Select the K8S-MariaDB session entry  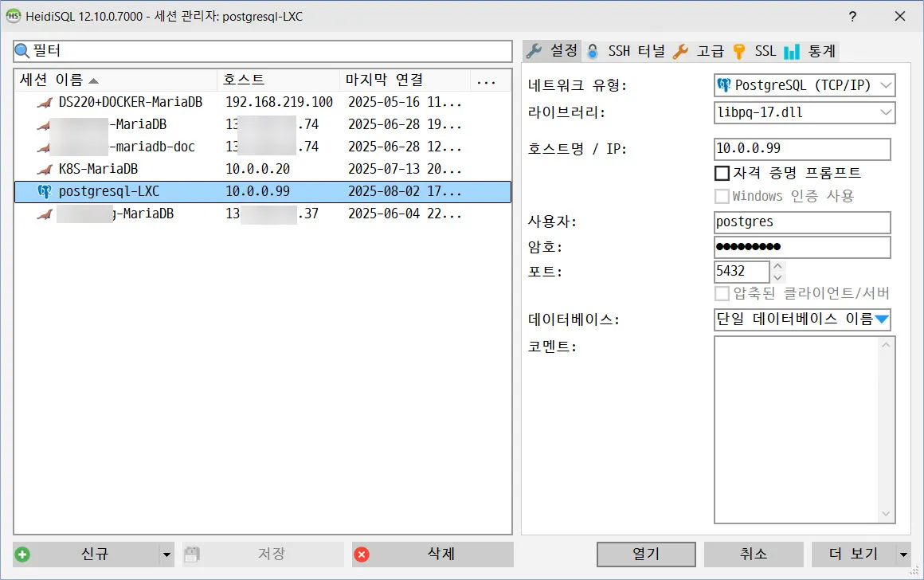[x=119, y=168]
